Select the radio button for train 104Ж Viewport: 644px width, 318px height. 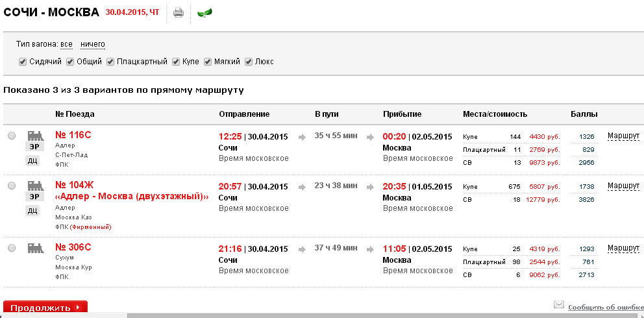tap(12, 186)
